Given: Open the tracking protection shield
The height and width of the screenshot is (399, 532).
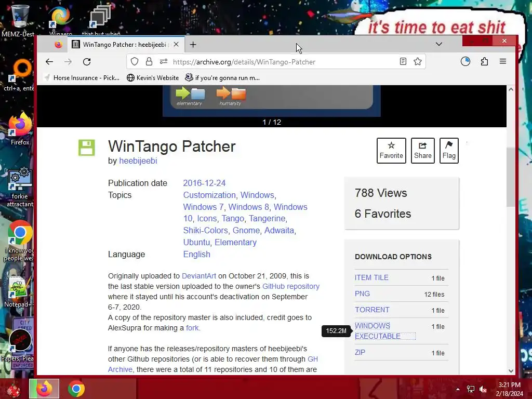Looking at the screenshot, I should pyautogui.click(x=135, y=62).
